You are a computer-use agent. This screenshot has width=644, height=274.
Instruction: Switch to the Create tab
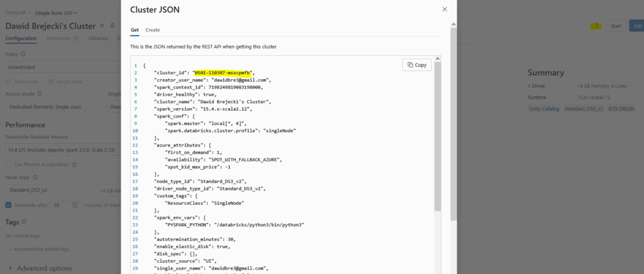click(152, 30)
